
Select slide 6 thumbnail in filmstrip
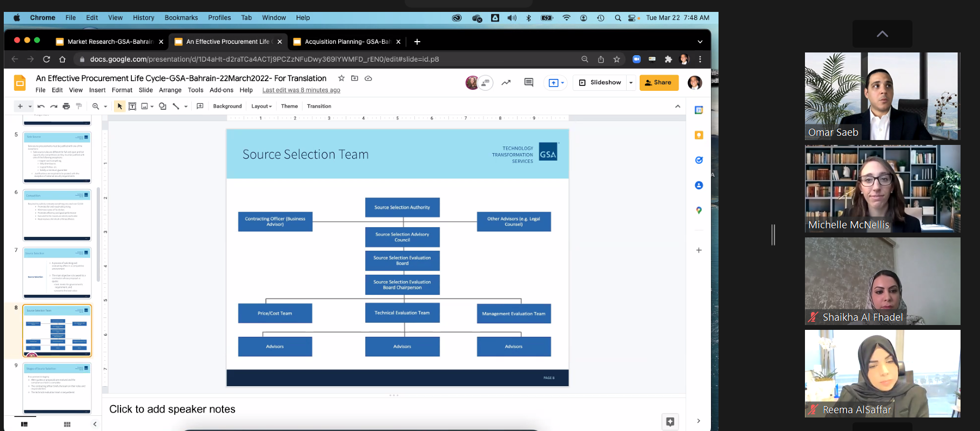tap(57, 215)
